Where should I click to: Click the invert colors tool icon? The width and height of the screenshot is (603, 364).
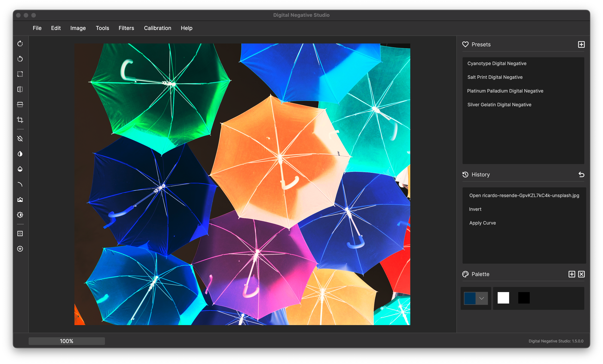20,154
